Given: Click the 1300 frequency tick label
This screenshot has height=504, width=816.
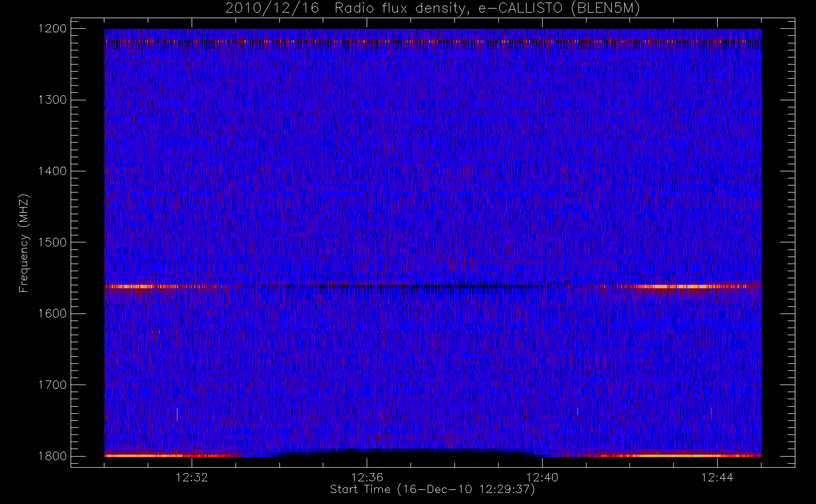Looking at the screenshot, I should (x=52, y=100).
